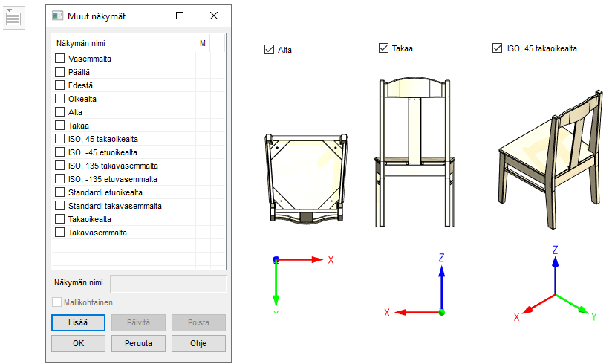Viewport: 615px width, 364px height.
Task: Click the list dropdown icon at top-left
Action: (x=13, y=16)
